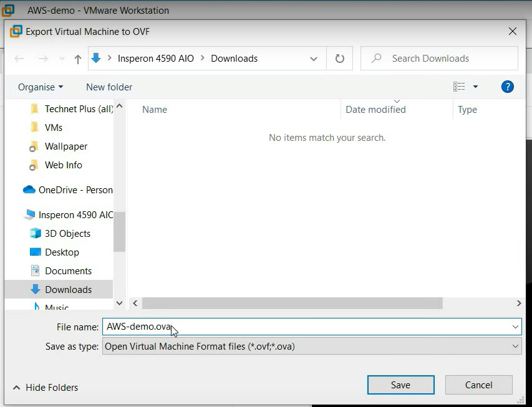Viewport: 532px width, 407px height.
Task: Click Hide Folders
Action: pos(46,387)
